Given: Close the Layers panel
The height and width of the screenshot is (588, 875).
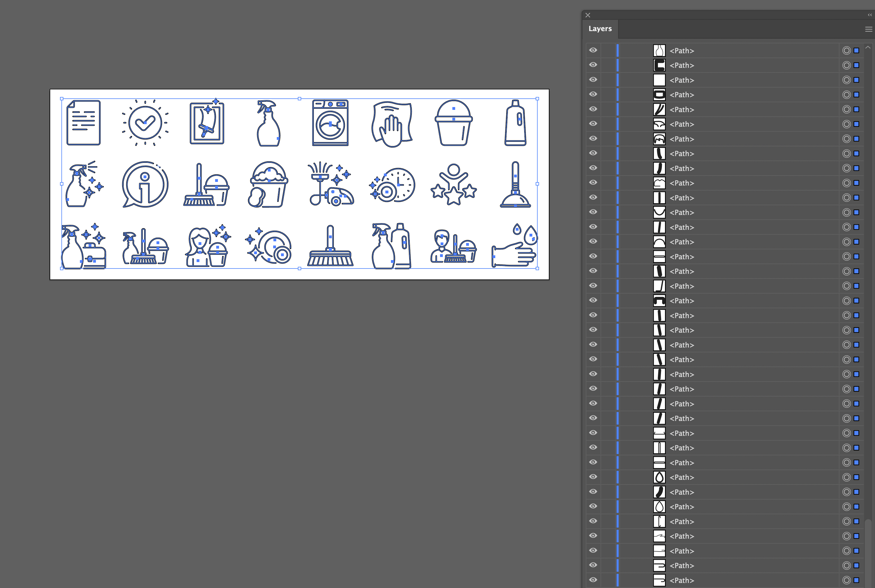Looking at the screenshot, I should click(x=588, y=15).
